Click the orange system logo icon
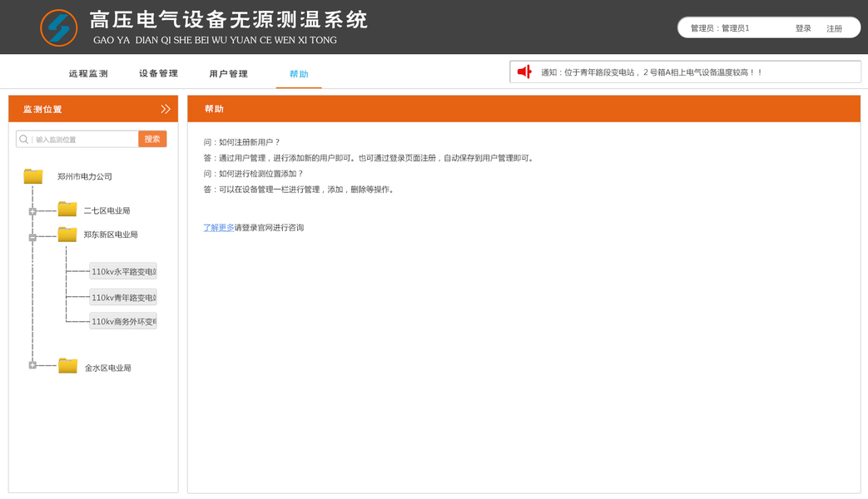 click(59, 27)
